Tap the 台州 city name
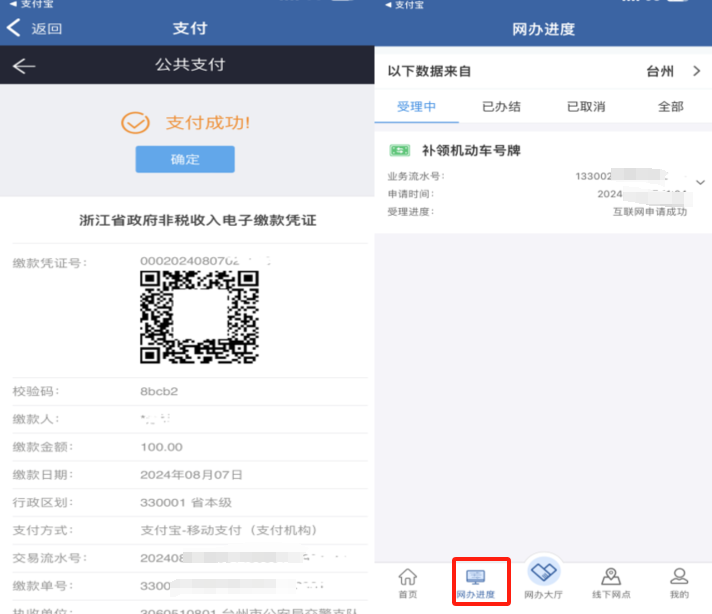 click(x=660, y=71)
